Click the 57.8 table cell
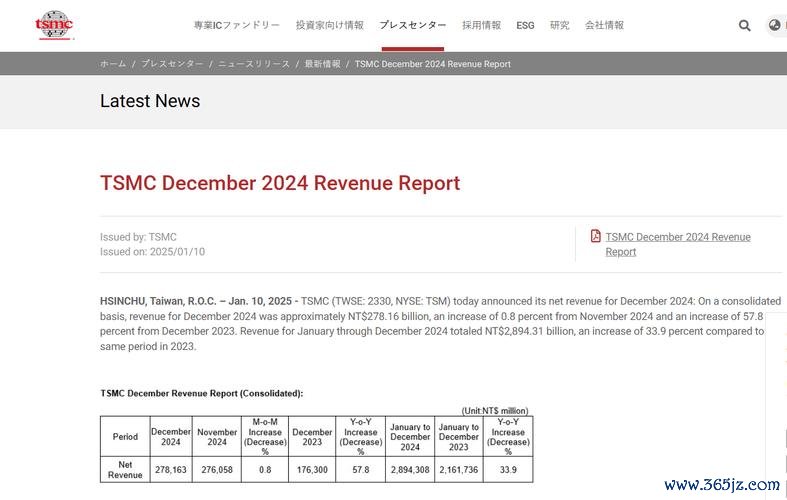This screenshot has width=787, height=500. [x=360, y=469]
